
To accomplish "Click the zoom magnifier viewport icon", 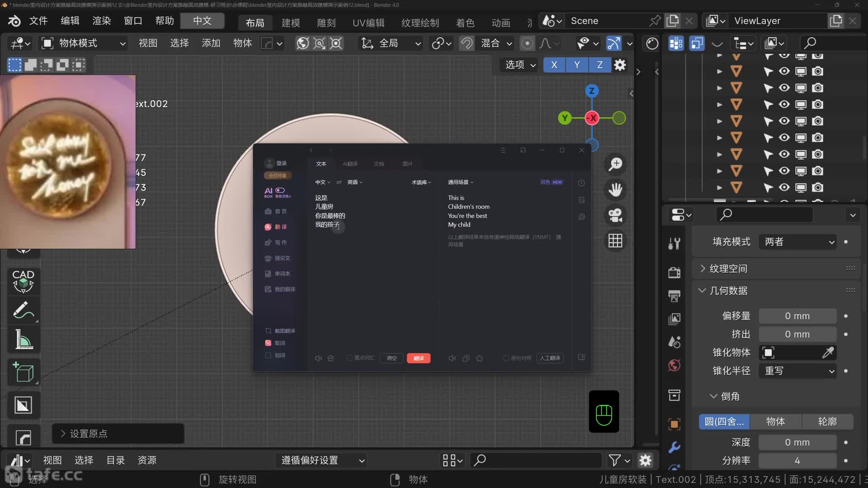I will (x=615, y=164).
